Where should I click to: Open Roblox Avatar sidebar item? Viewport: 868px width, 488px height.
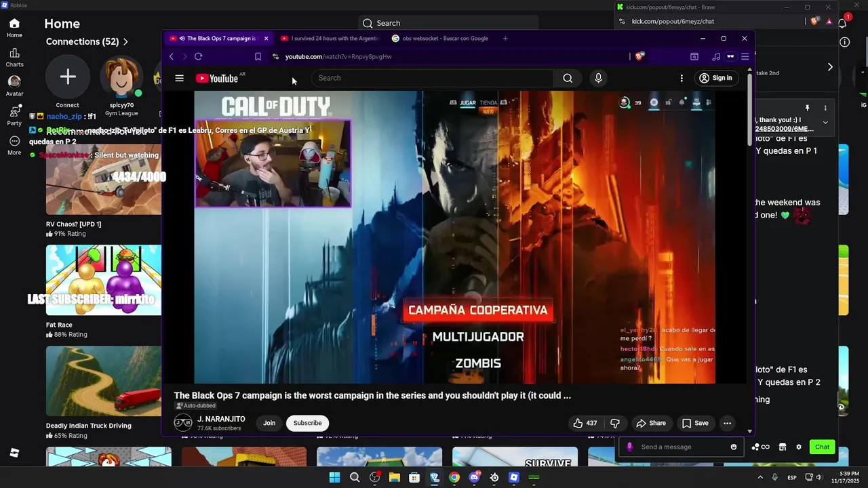(x=14, y=87)
